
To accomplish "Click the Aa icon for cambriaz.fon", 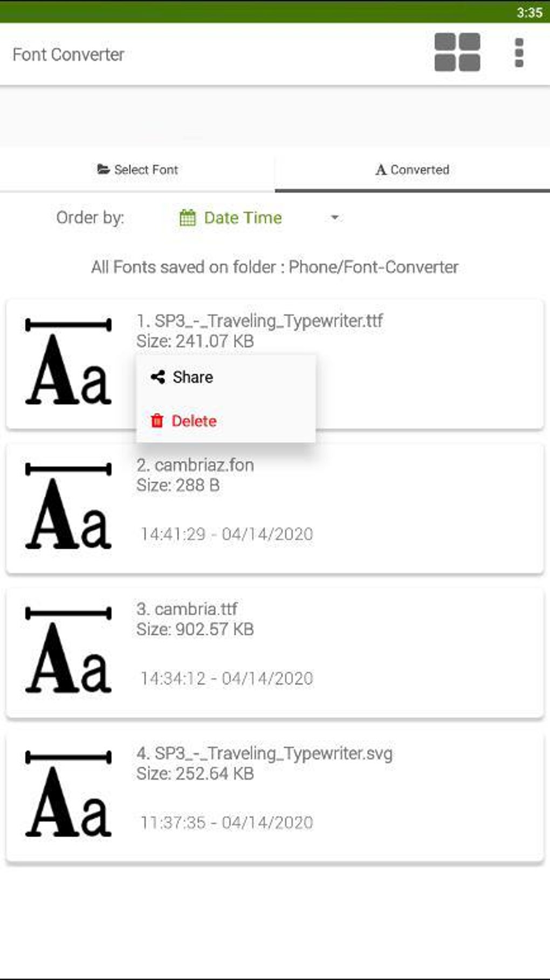I will [x=68, y=506].
